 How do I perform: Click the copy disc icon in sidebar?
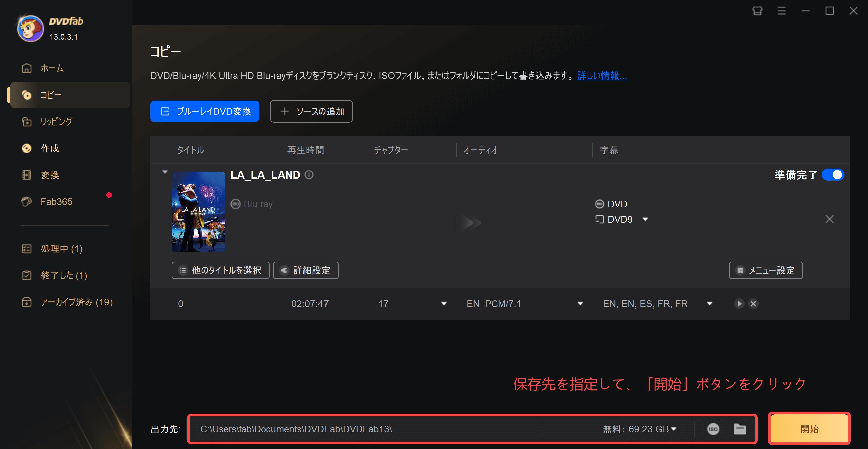[27, 95]
